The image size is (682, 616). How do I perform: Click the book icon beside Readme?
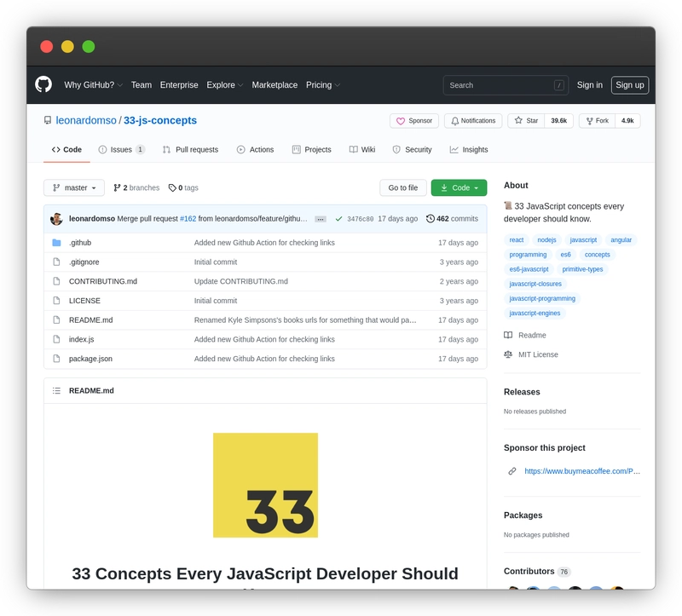pos(508,335)
